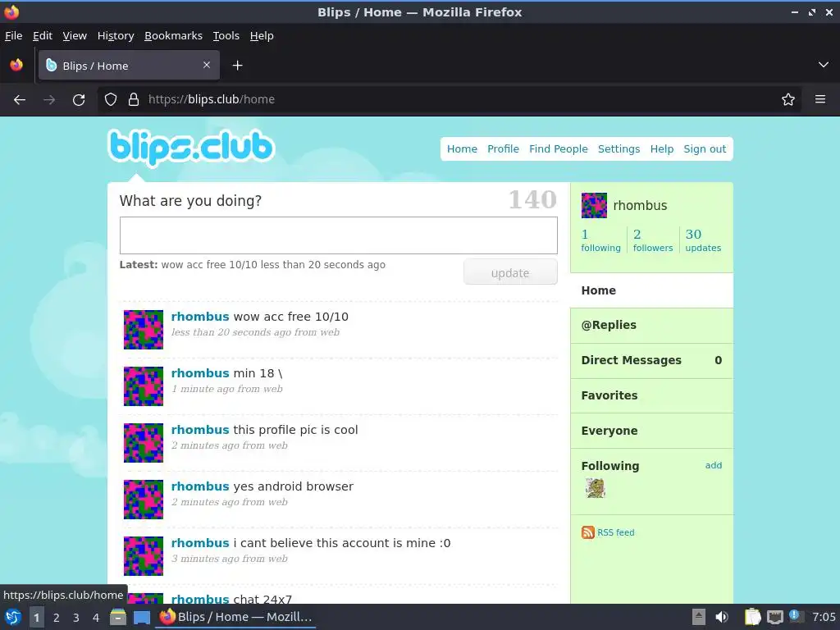Close the Blips / Home tab
Image resolution: width=840 pixels, height=630 pixels.
(207, 65)
